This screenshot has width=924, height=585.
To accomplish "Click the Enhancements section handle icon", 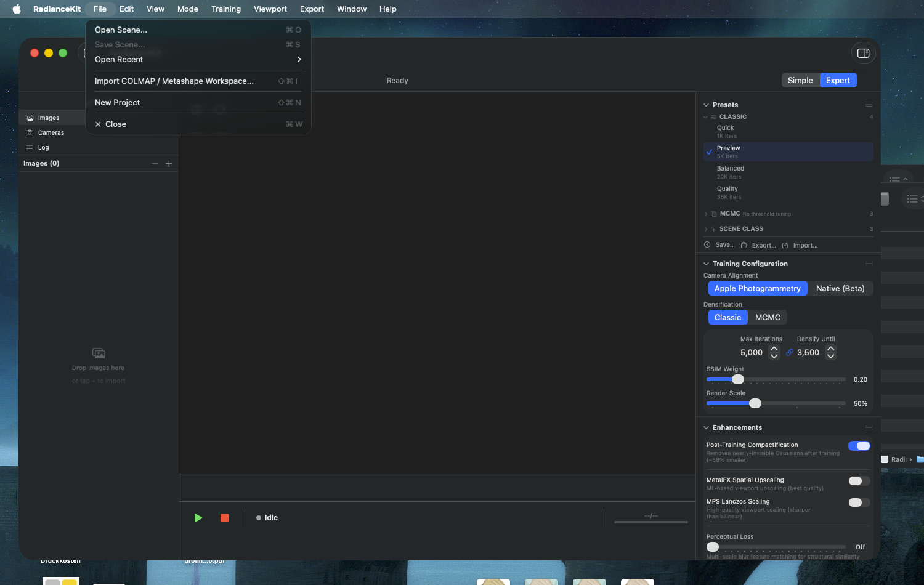I will point(869,427).
